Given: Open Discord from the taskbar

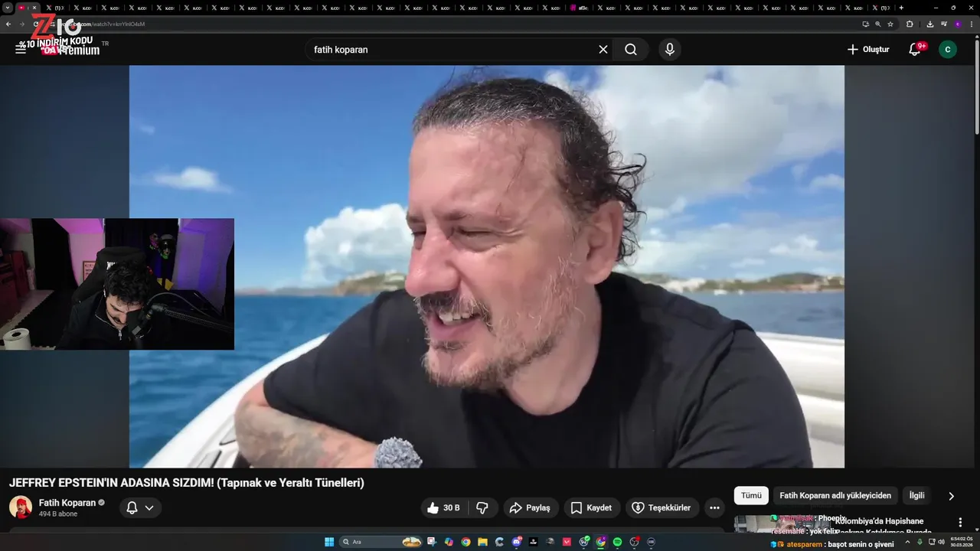Looking at the screenshot, I should click(517, 542).
